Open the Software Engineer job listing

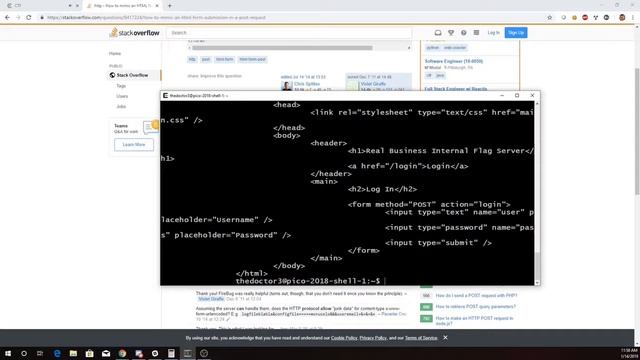(x=453, y=61)
